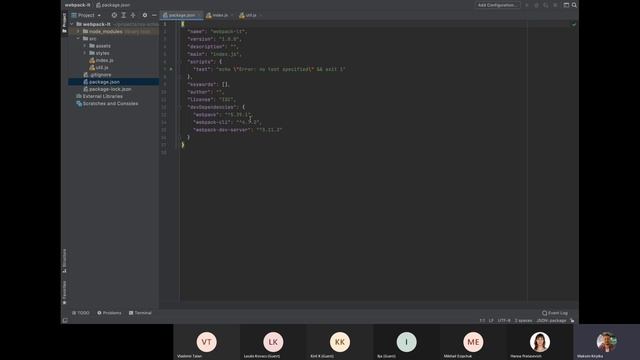Click the cursor position status entry
640x360 pixels.
[482, 320]
